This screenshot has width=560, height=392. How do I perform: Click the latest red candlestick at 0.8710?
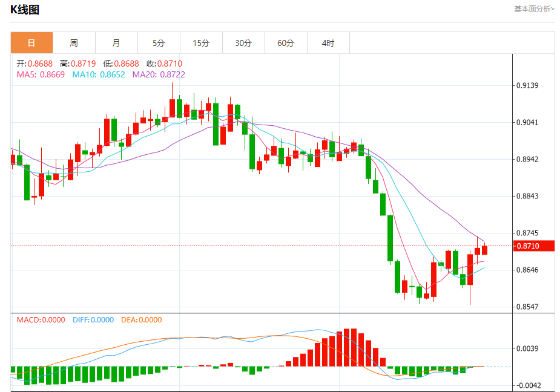click(x=485, y=250)
